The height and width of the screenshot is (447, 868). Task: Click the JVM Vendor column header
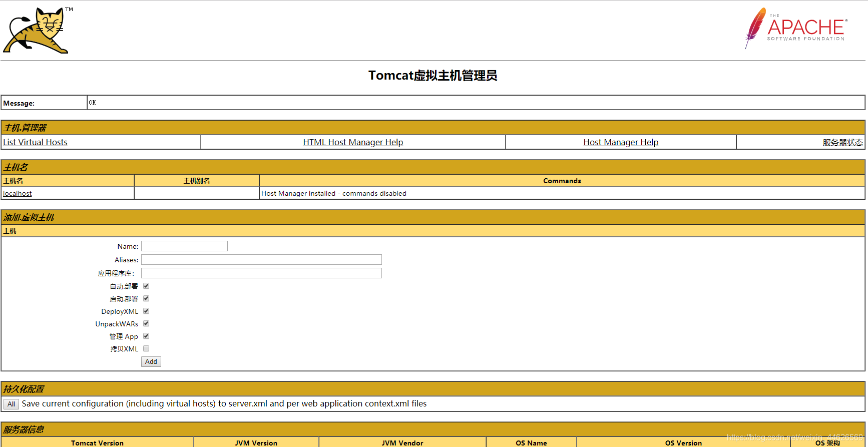402,443
